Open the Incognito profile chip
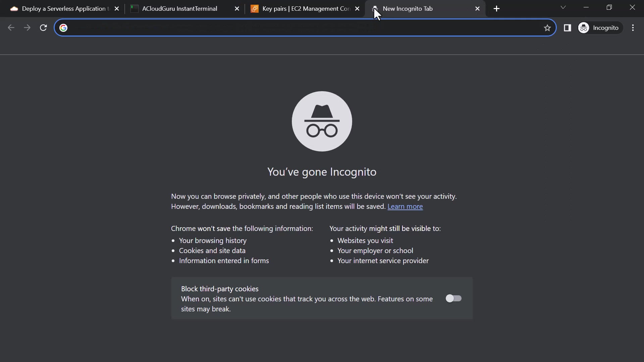This screenshot has height=362, width=644. click(x=599, y=28)
